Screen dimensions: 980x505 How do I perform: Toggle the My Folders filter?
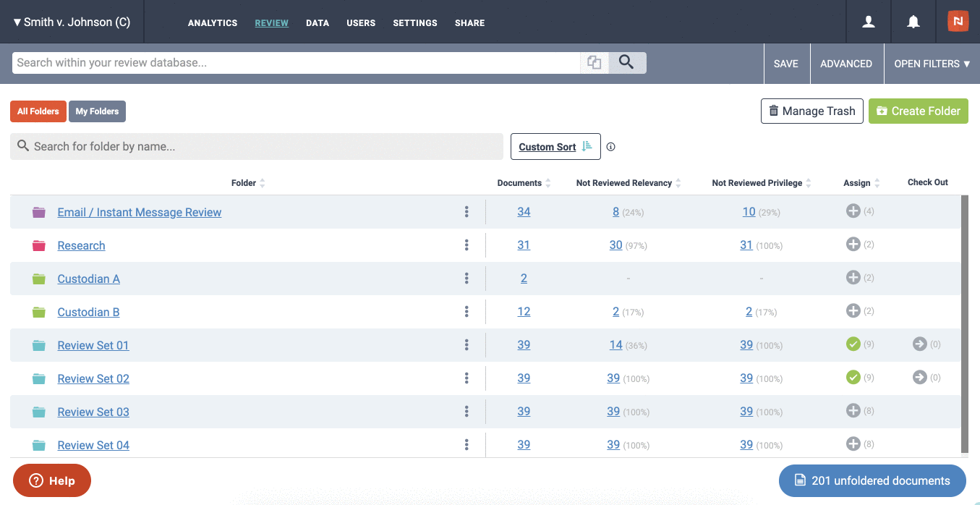click(97, 111)
